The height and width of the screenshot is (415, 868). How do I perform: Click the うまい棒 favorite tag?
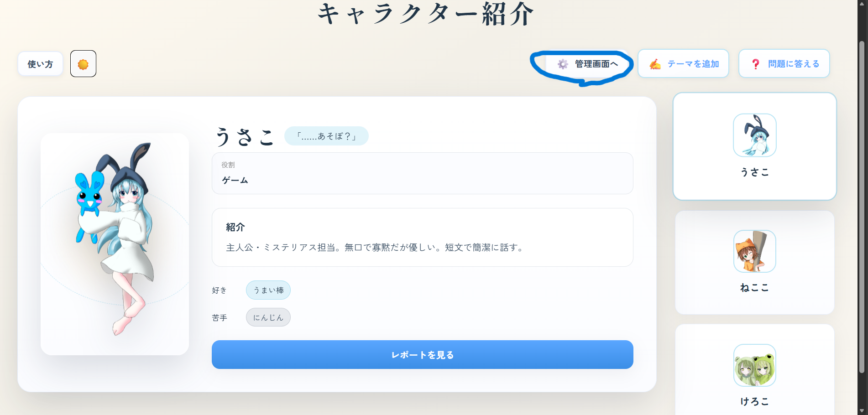coord(268,290)
